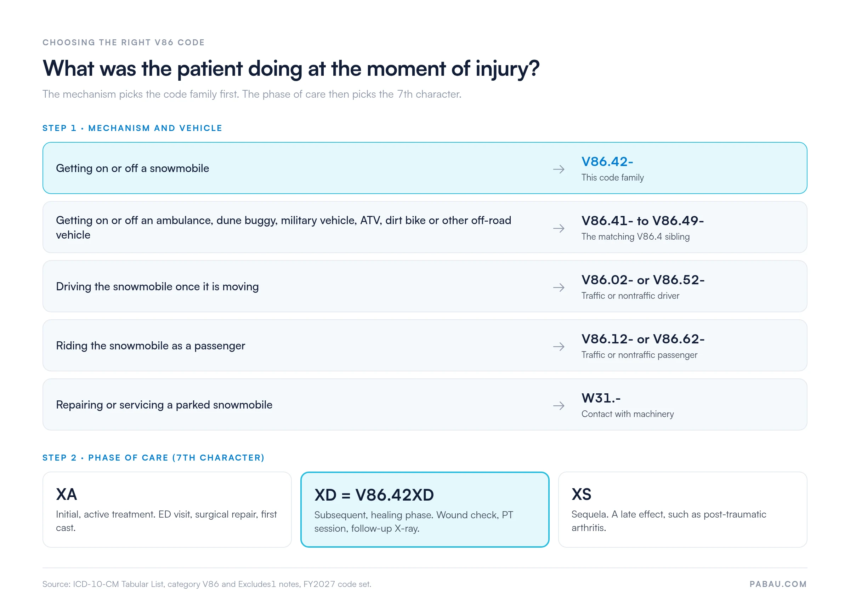
Task: Select 'Repairing or servicing a parked snowmobile' row
Action: click(425, 405)
